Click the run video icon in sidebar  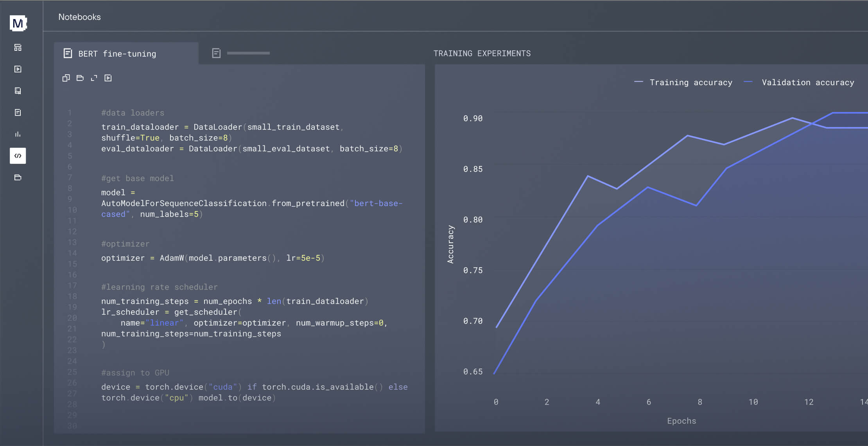click(x=18, y=69)
